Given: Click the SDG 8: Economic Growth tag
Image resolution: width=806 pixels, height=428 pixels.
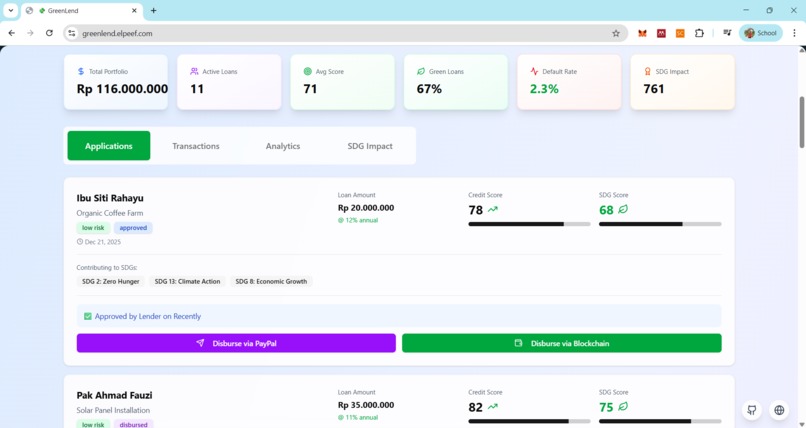Looking at the screenshot, I should [x=271, y=282].
